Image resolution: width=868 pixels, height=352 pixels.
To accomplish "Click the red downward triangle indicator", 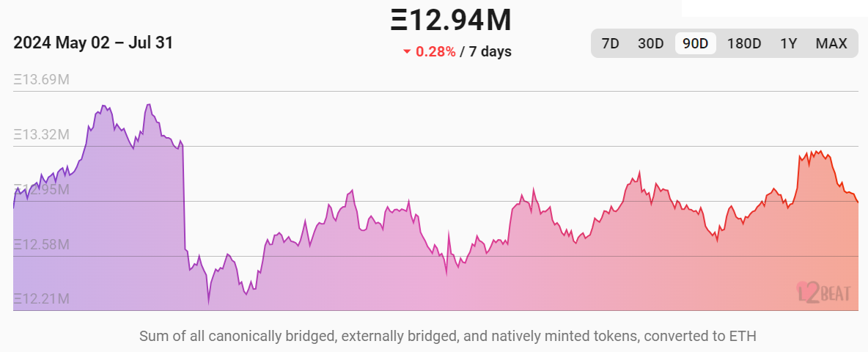I will [x=407, y=52].
